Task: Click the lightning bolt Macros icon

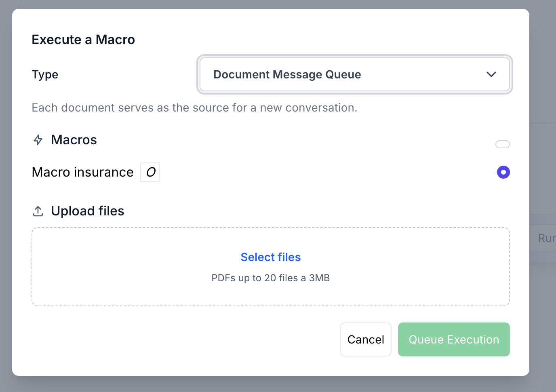Action: pyautogui.click(x=38, y=140)
